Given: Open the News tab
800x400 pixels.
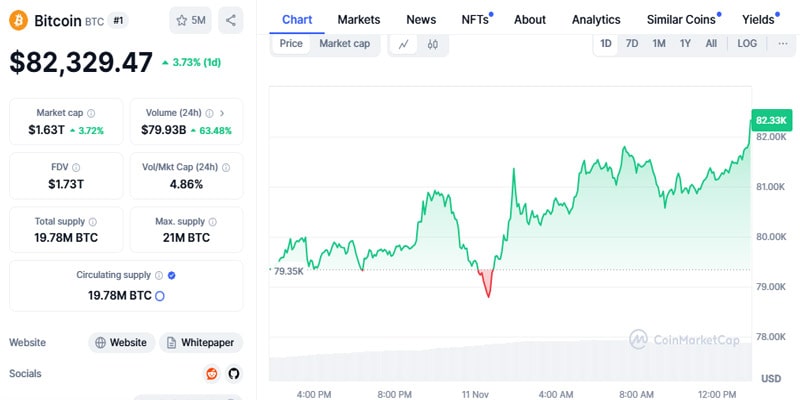Looking at the screenshot, I should (421, 20).
